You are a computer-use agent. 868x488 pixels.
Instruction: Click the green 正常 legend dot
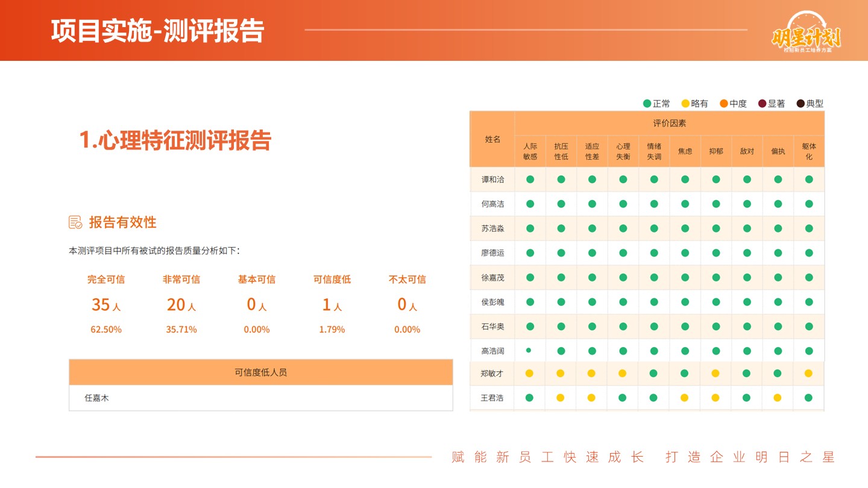[647, 104]
